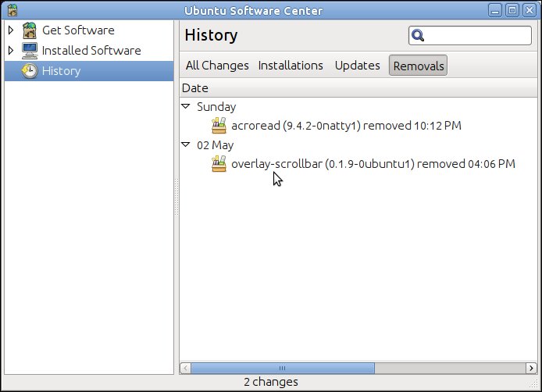The width and height of the screenshot is (542, 392).
Task: Show only Updates in history
Action: (358, 66)
